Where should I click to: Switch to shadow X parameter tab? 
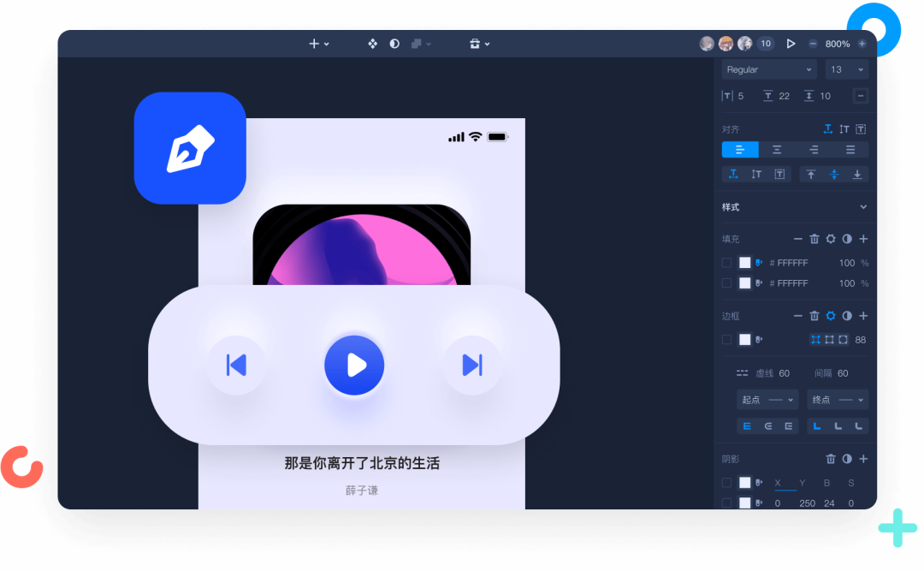[778, 483]
